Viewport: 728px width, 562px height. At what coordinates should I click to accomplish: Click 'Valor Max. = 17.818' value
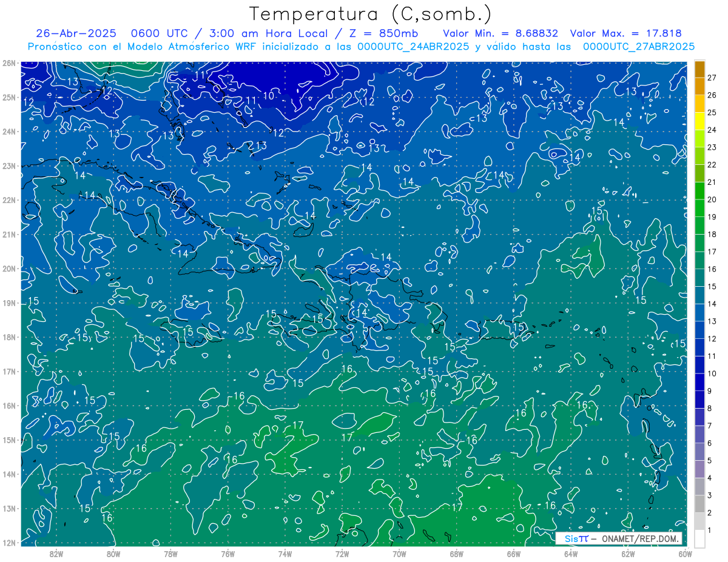pos(626,33)
